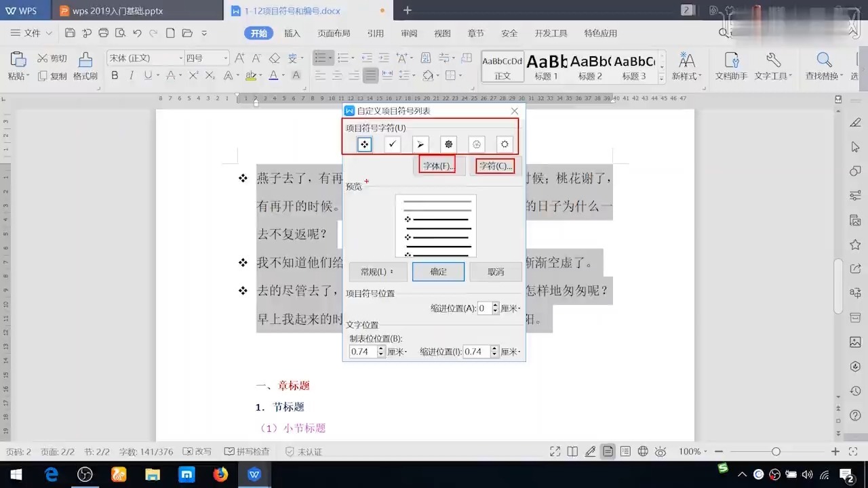
Task: Select the checkmark bullet character
Action: (392, 144)
